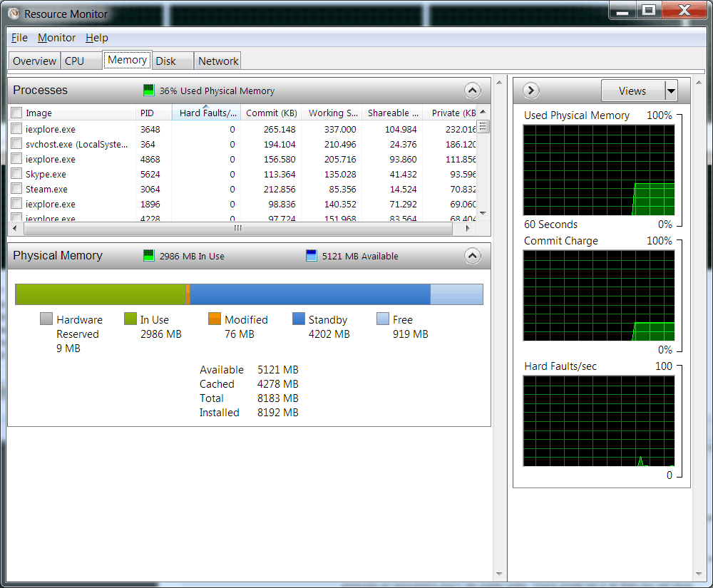Minimize the Resource Monitor window
The height and width of the screenshot is (588, 713).
pos(622,11)
